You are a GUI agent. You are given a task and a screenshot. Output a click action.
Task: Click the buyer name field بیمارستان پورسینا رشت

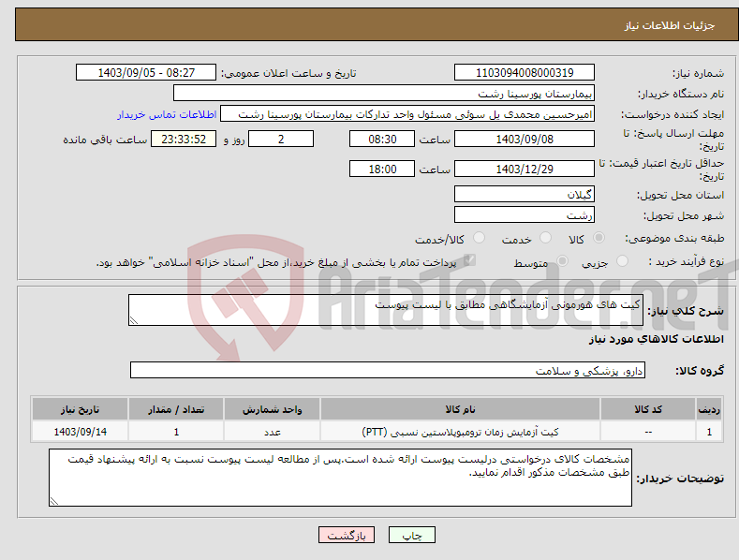(384, 94)
